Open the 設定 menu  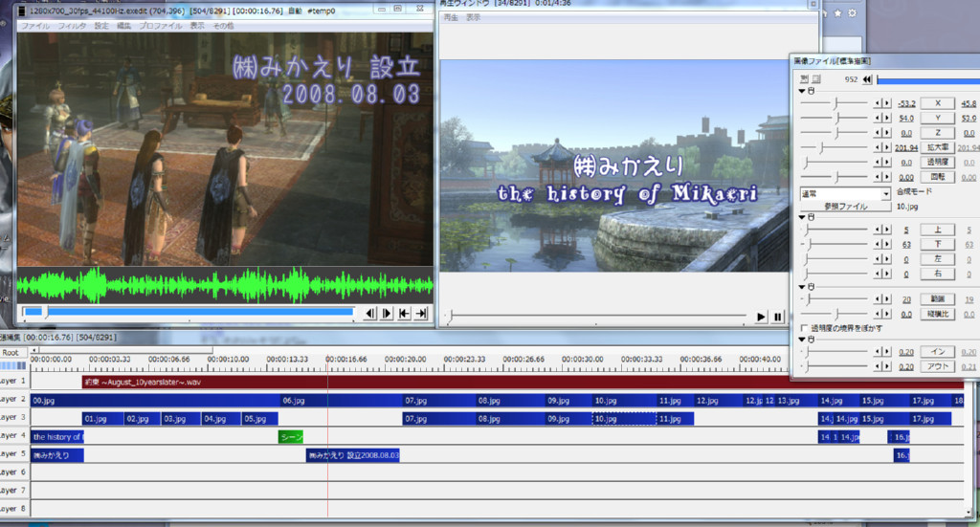tap(101, 26)
